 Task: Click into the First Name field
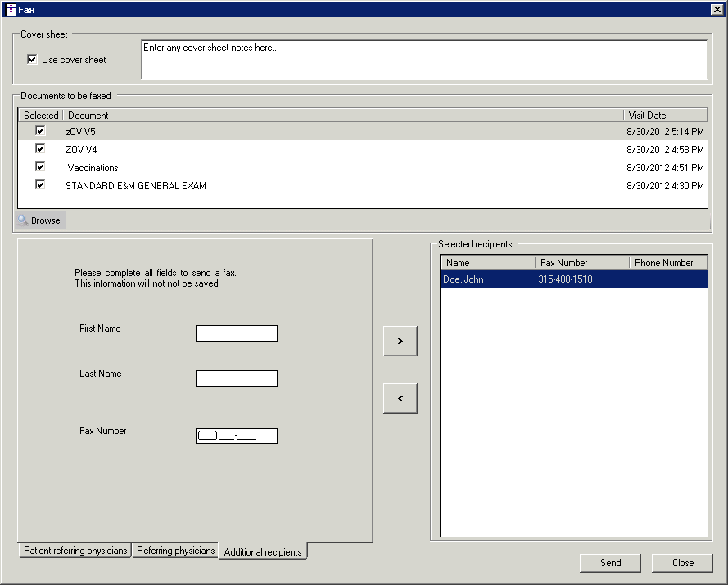pyautogui.click(x=236, y=333)
